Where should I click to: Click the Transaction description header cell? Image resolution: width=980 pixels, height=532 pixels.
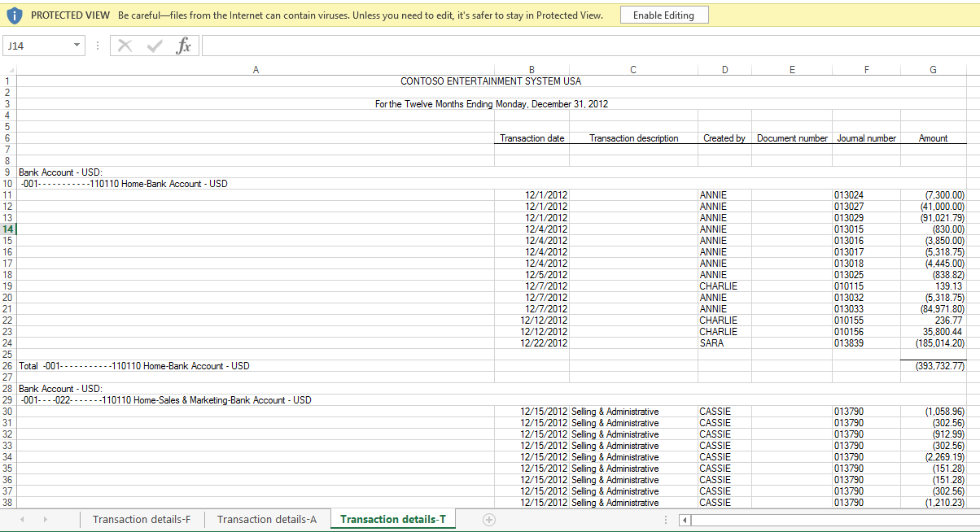[x=633, y=138]
